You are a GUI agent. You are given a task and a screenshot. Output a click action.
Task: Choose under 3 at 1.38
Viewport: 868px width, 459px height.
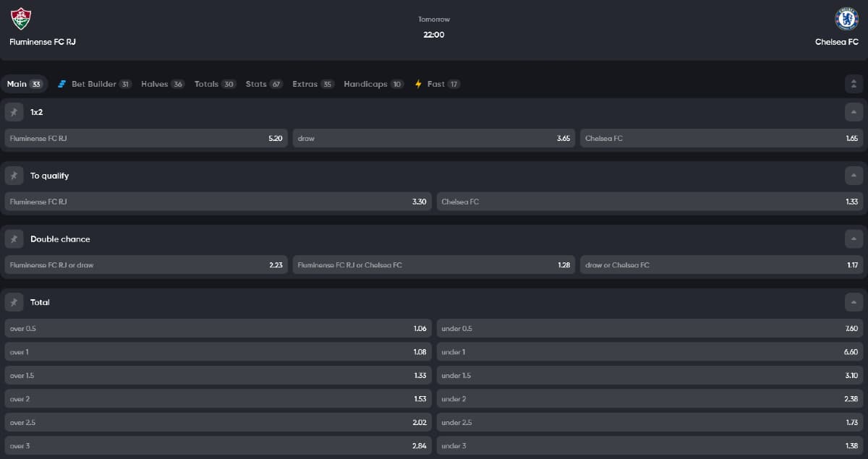click(x=650, y=446)
